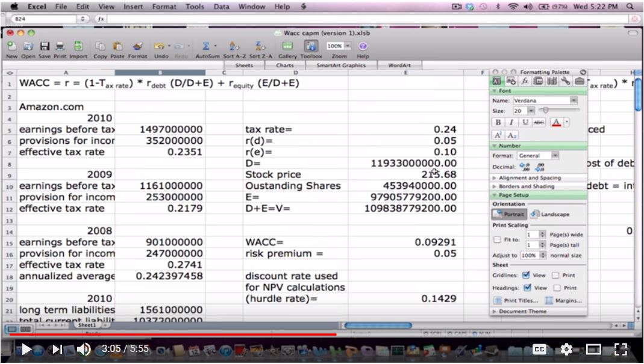644x364 pixels.
Task: Open the General number format dropdown
Action: pos(555,156)
